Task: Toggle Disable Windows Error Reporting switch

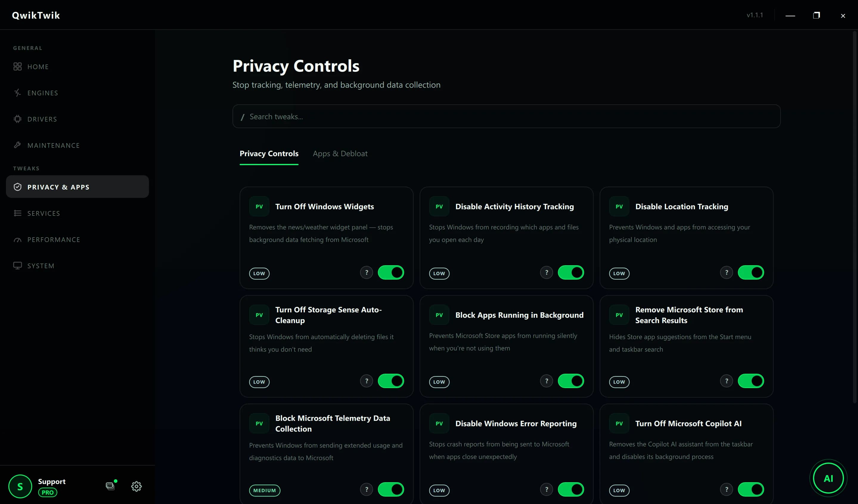Action: coord(571,489)
